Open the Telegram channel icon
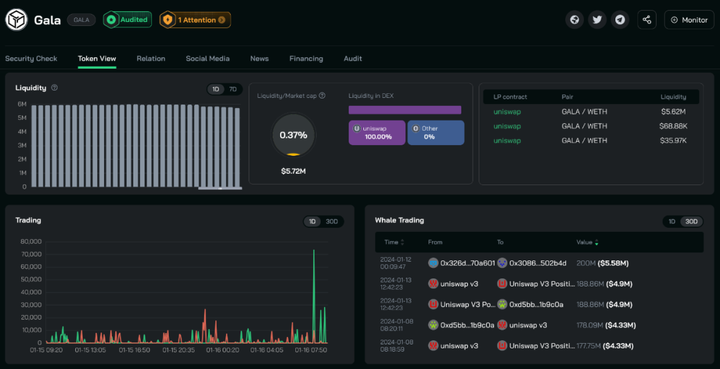 (x=620, y=20)
